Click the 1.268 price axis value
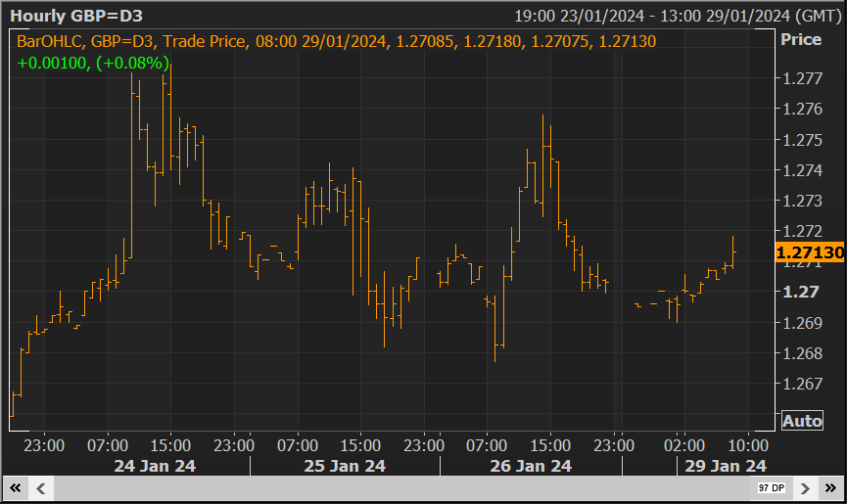This screenshot has height=504, width=847. click(802, 353)
